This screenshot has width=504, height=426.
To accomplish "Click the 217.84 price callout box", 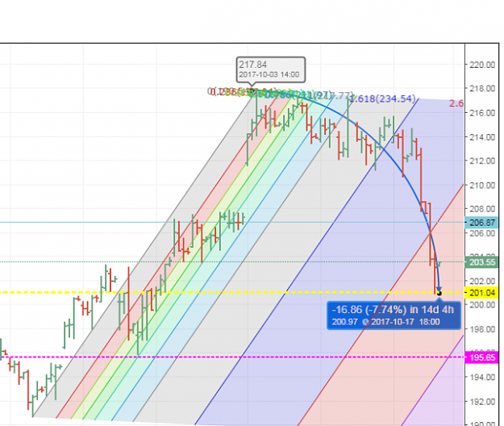I will click(x=270, y=69).
